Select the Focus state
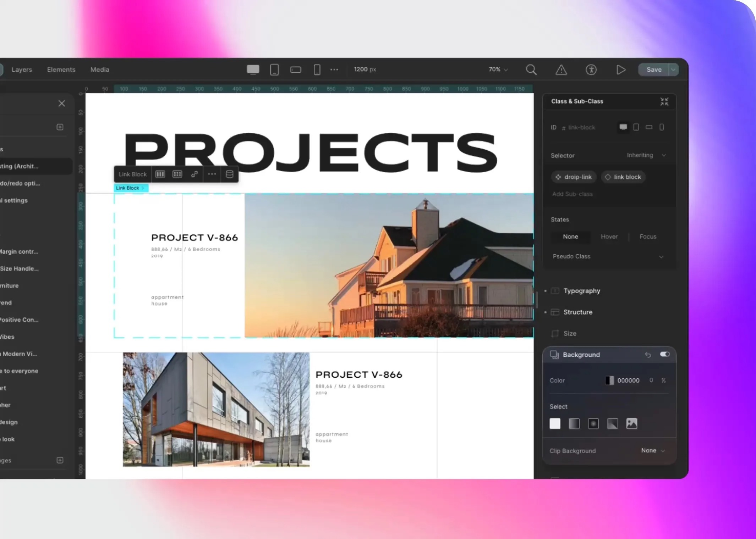756x539 pixels. 648,237
